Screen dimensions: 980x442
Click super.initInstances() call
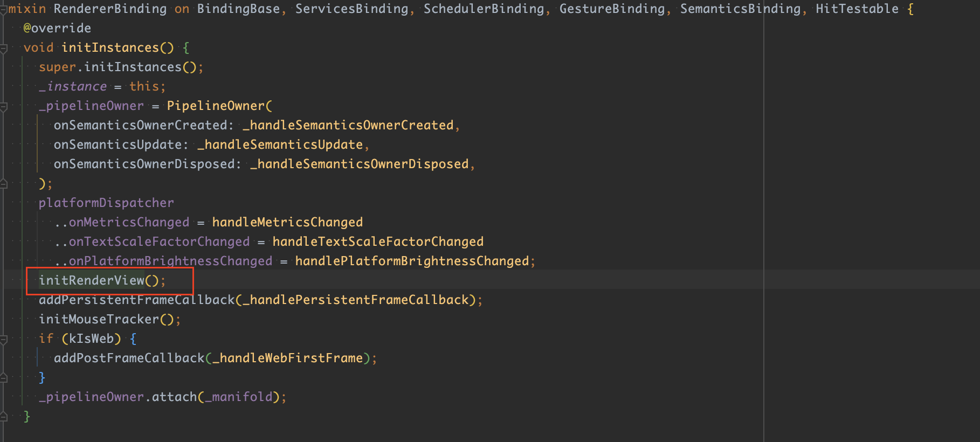tap(121, 67)
